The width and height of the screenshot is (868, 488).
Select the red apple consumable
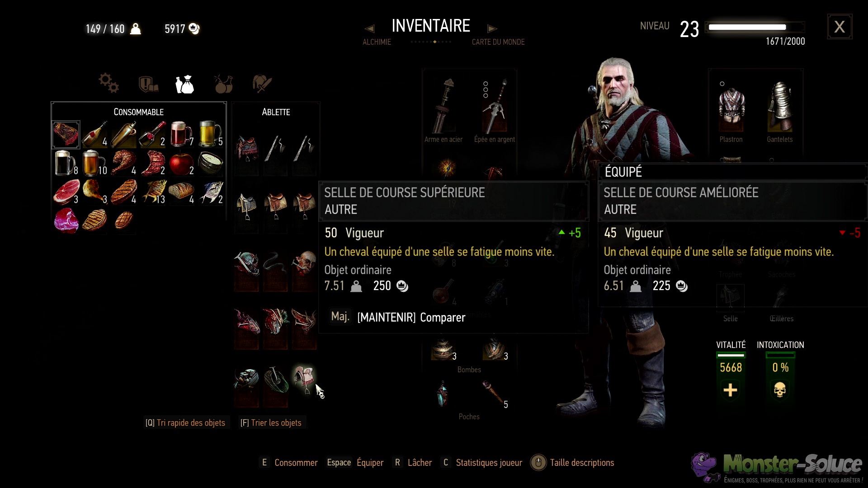click(181, 163)
